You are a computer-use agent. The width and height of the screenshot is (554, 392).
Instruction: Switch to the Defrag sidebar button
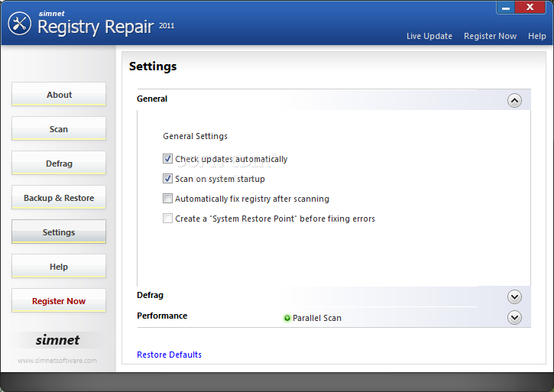59,163
